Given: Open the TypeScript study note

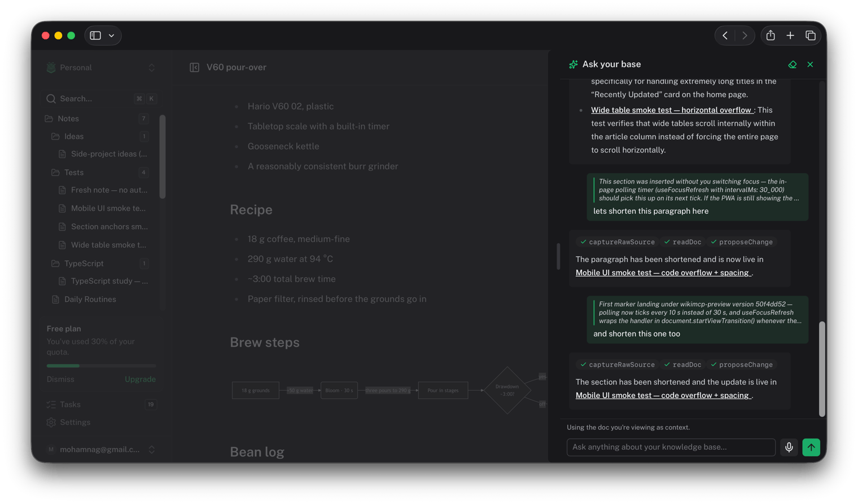Looking at the screenshot, I should [103, 281].
